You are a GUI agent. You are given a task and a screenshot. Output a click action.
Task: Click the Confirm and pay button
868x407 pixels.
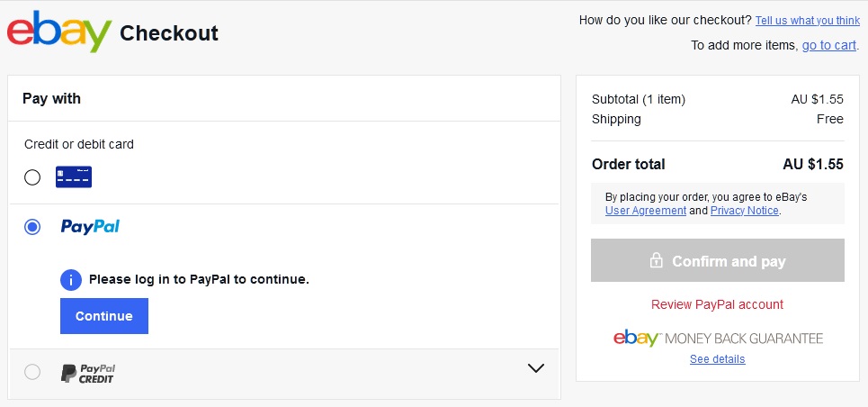(718, 260)
